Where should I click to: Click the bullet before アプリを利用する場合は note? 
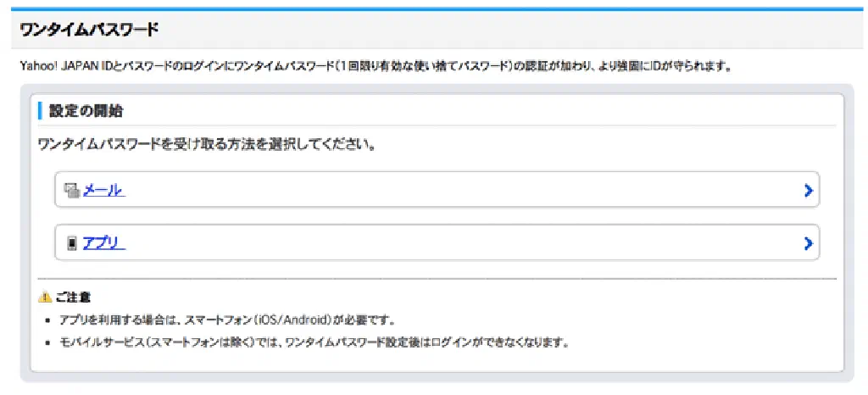pyautogui.click(x=46, y=321)
